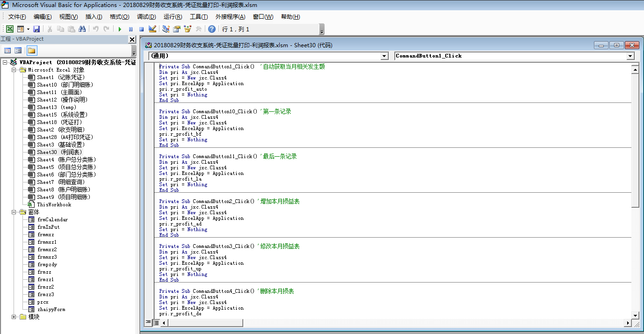
Task: Switch to Full Module View button
Action: [x=156, y=322]
